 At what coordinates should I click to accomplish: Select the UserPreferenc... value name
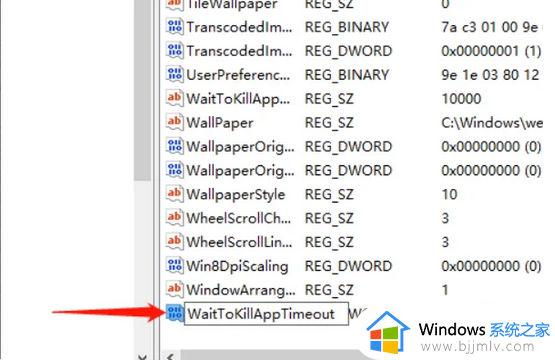click(238, 75)
